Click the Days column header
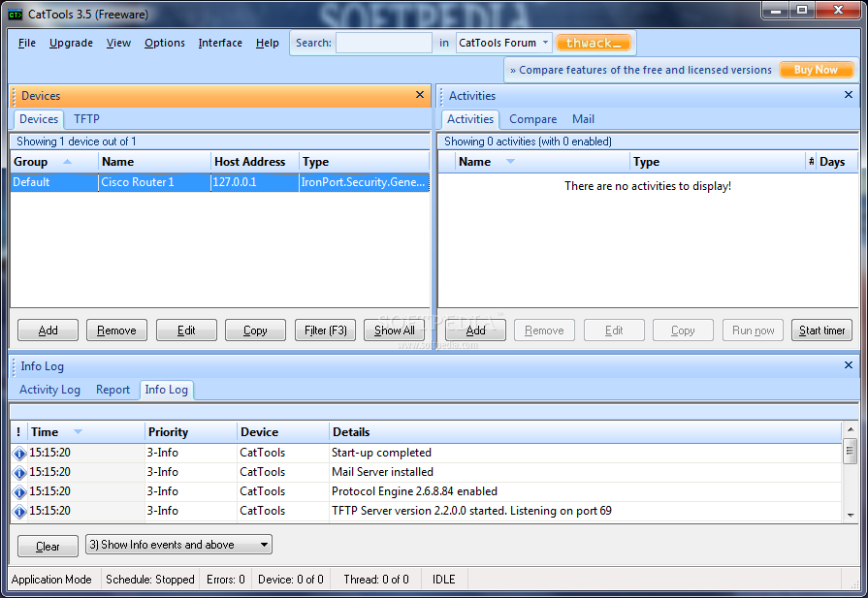The height and width of the screenshot is (598, 868). coord(838,162)
